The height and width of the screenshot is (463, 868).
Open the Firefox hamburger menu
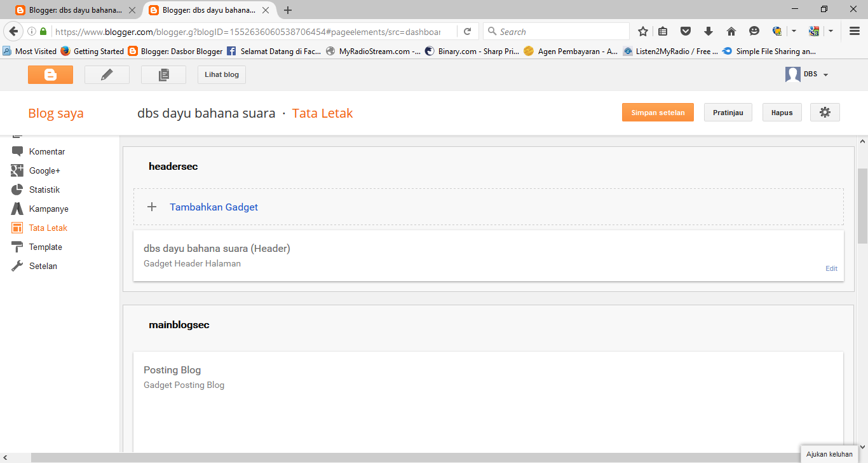855,31
